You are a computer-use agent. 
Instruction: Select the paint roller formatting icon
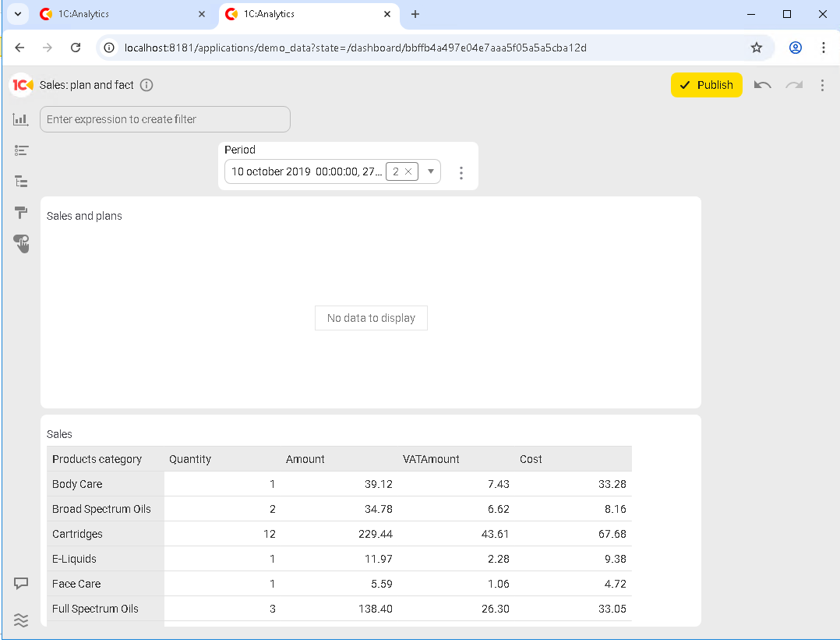tap(21, 213)
